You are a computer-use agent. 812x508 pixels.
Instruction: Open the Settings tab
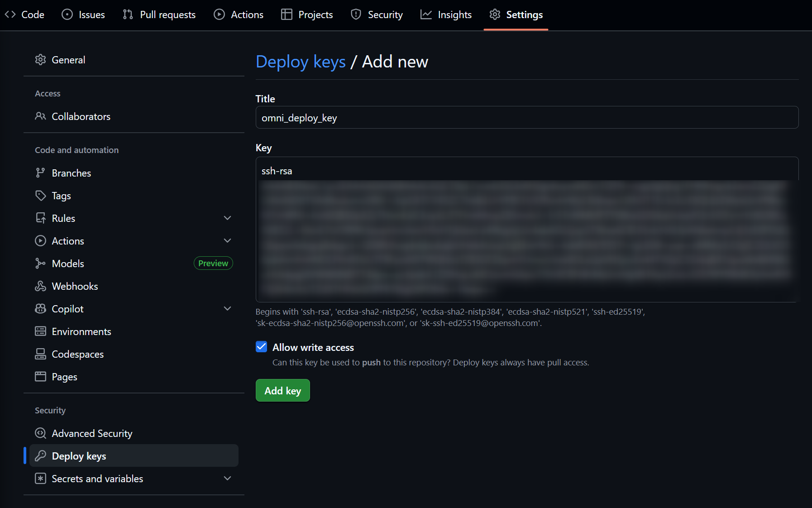[516, 14]
